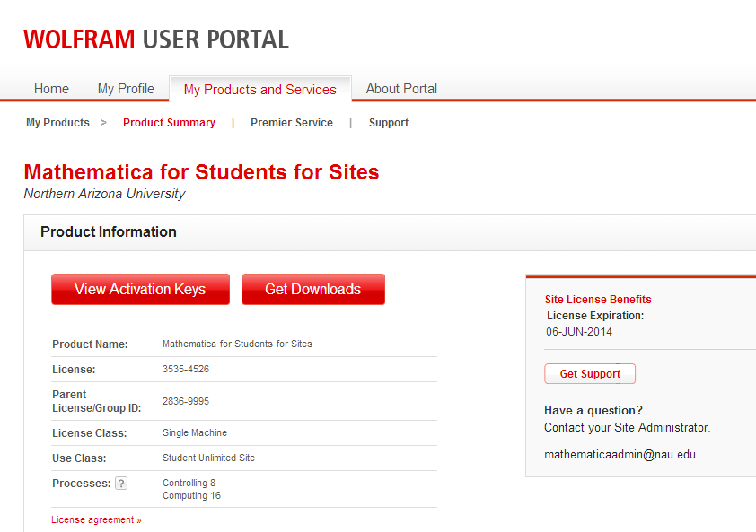Click Contact your Site Administrator text

(x=628, y=427)
